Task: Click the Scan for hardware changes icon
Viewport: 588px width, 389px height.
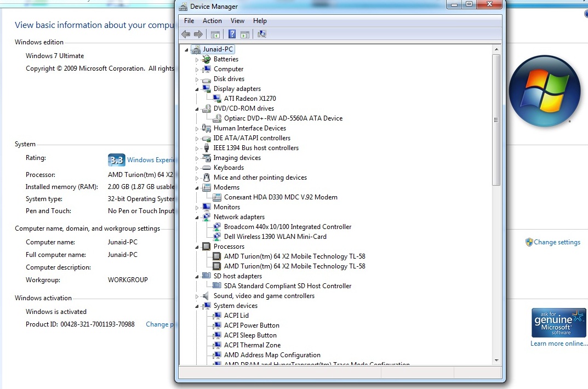Action: pyautogui.click(x=261, y=34)
